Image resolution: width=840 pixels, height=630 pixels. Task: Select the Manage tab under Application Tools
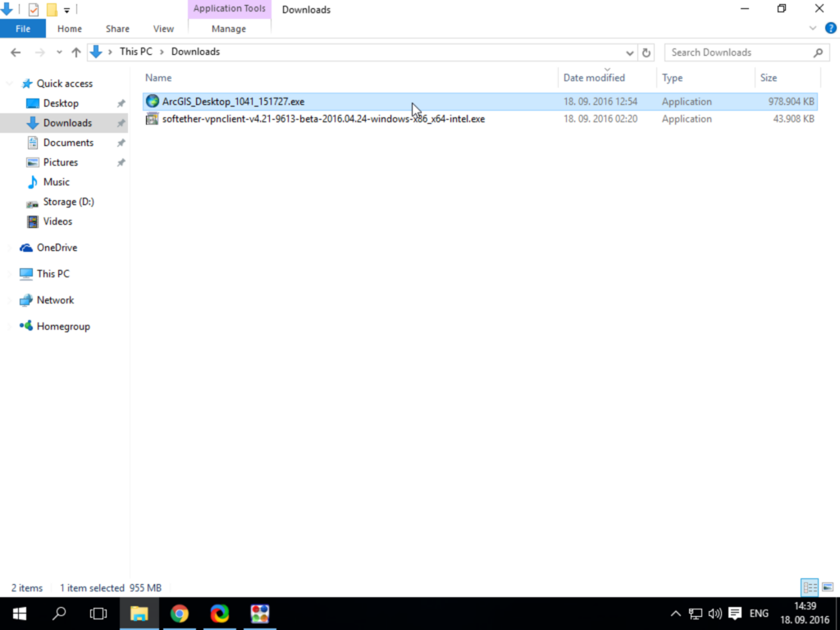coord(229,29)
